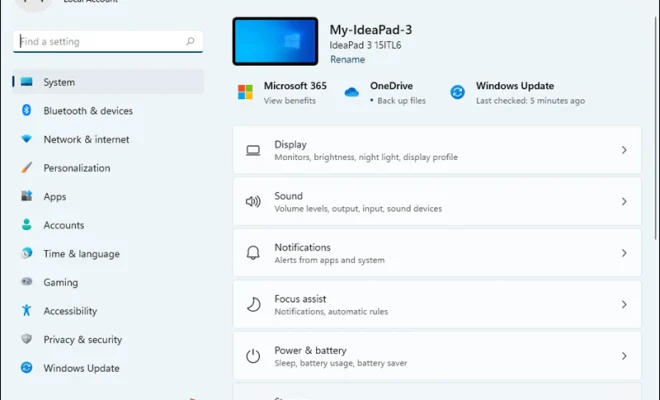The width and height of the screenshot is (660, 400).
Task: Open Windows Update last checked status
Action: point(530,101)
